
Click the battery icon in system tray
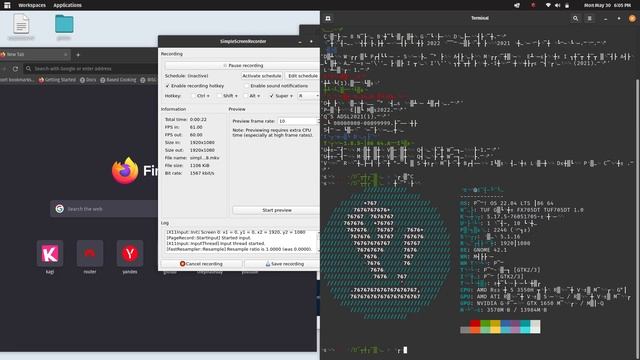pyautogui.click(x=567, y=5)
